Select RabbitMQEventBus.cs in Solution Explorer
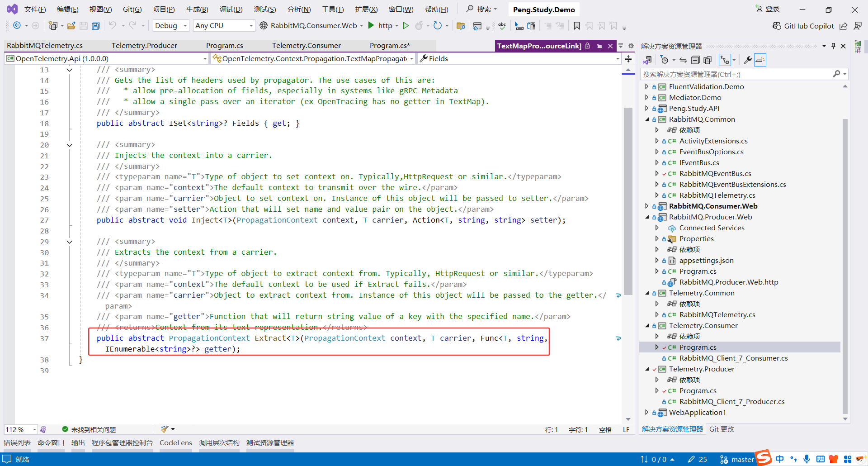Screen dimensions: 868x466 715,174
